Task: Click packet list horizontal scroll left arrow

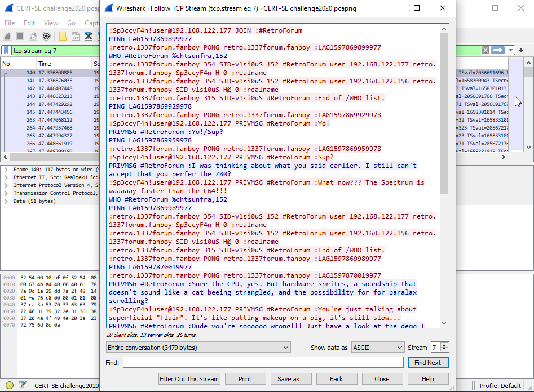Action: tap(6, 157)
